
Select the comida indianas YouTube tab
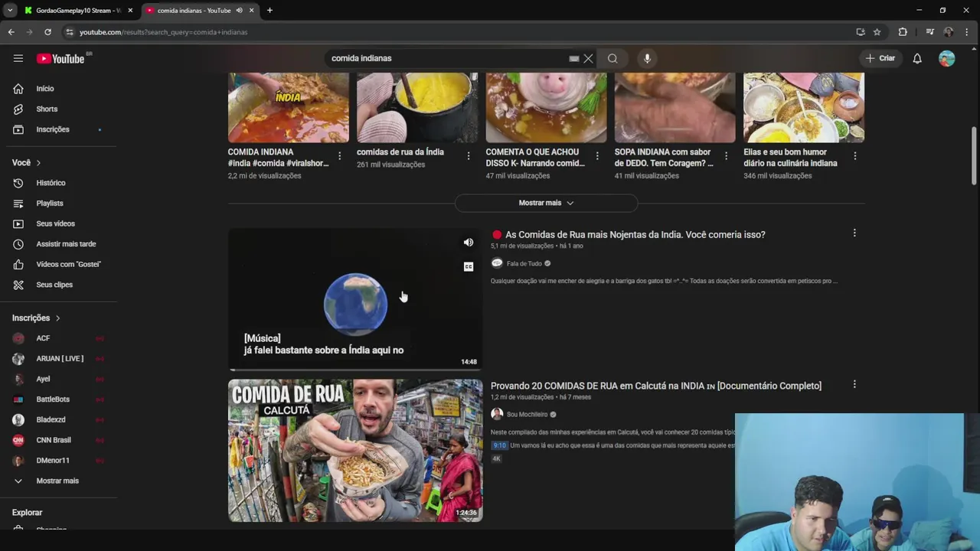[201, 10]
